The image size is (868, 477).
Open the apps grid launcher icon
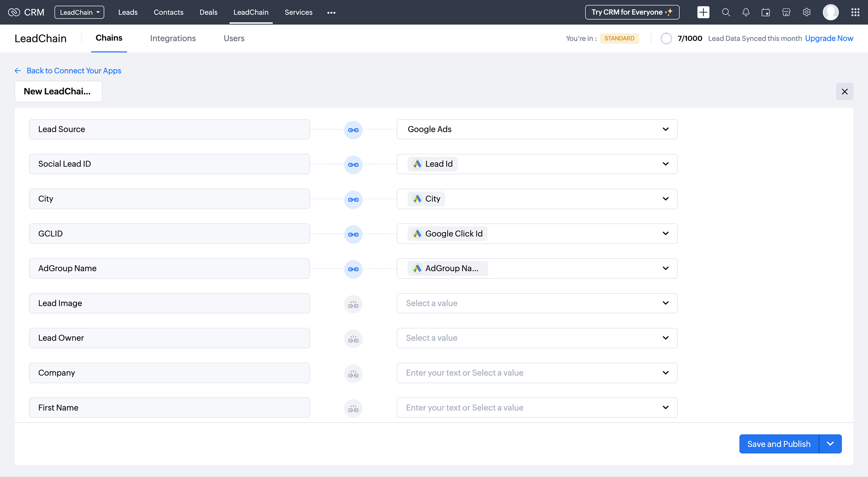(855, 12)
